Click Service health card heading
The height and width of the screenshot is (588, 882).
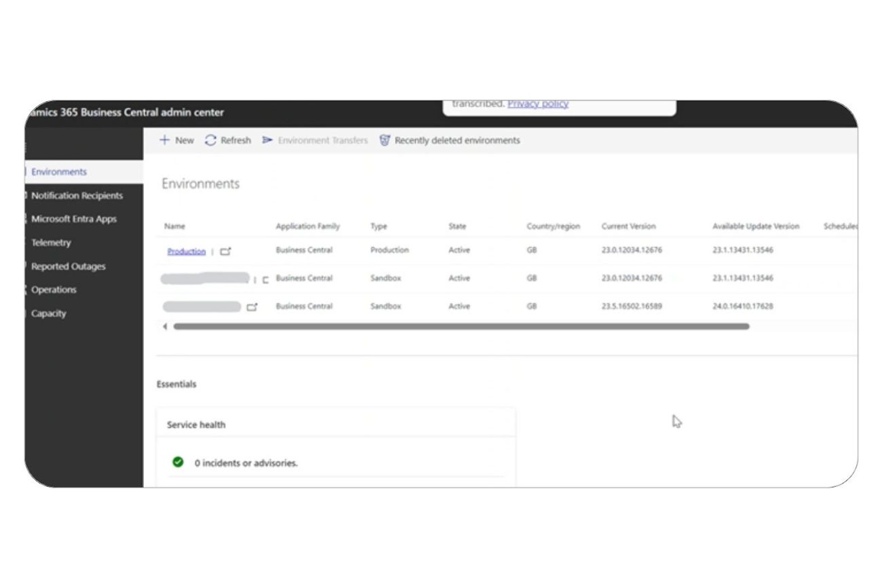[x=196, y=425]
